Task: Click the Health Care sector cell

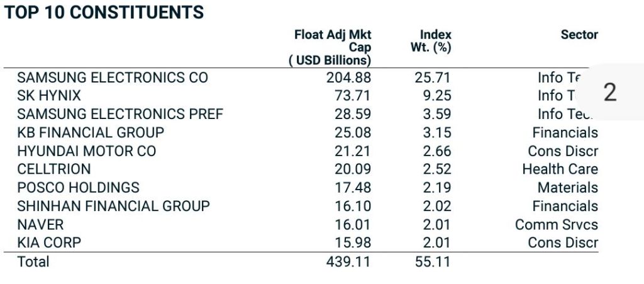Action: 560,169
